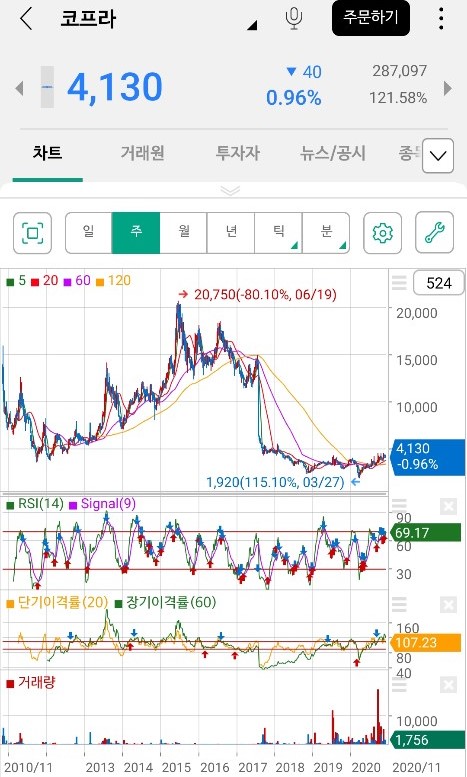Tap the green 1,756 volume value tag
467x777 pixels.
pos(426,740)
